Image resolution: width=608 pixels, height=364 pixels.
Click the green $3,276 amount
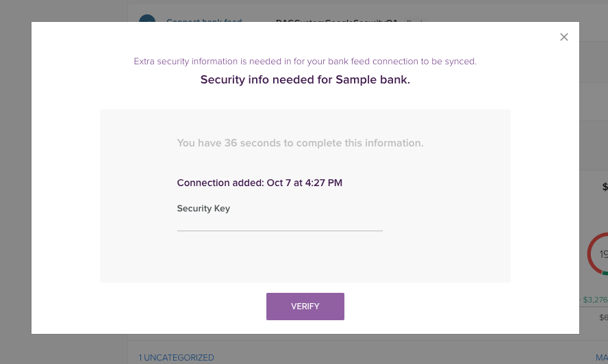tap(595, 300)
